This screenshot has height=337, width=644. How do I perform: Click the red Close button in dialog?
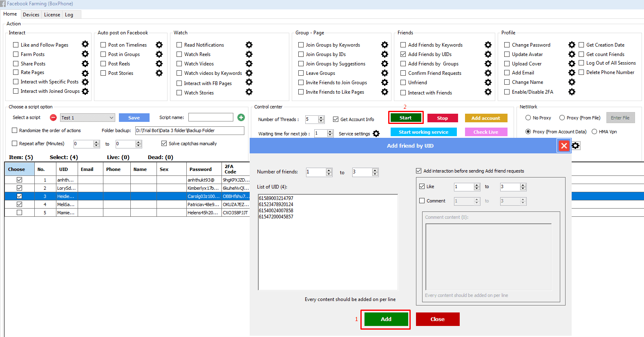[x=438, y=319]
